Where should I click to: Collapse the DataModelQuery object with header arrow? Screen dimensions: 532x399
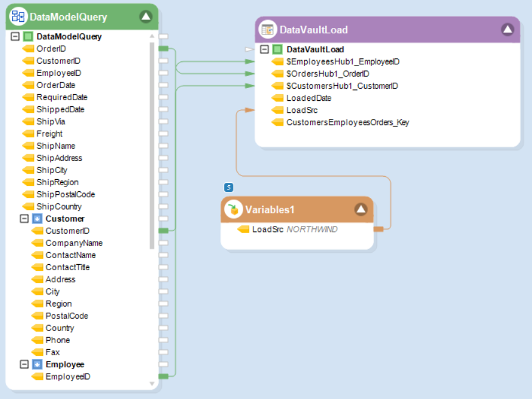[x=146, y=16]
